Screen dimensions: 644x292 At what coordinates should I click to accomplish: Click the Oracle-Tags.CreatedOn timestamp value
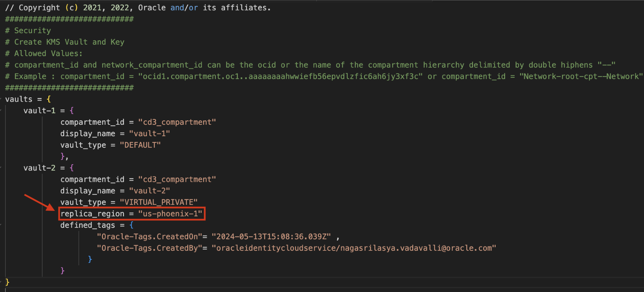tap(271, 237)
